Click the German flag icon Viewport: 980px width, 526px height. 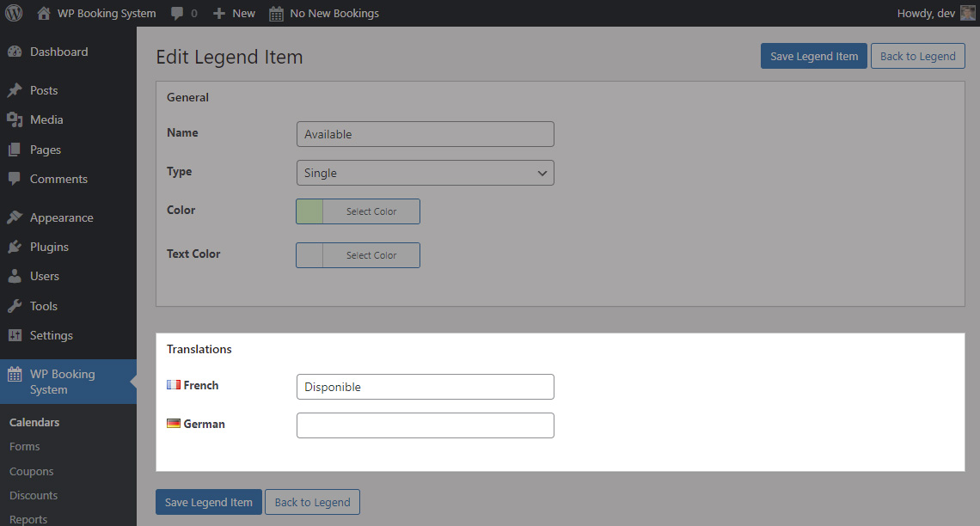point(174,424)
